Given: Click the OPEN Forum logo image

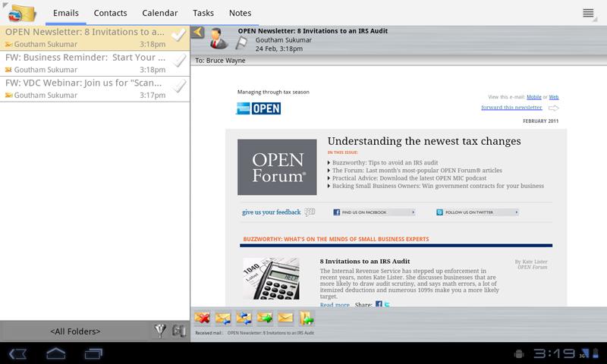Looking at the screenshot, I should (277, 167).
